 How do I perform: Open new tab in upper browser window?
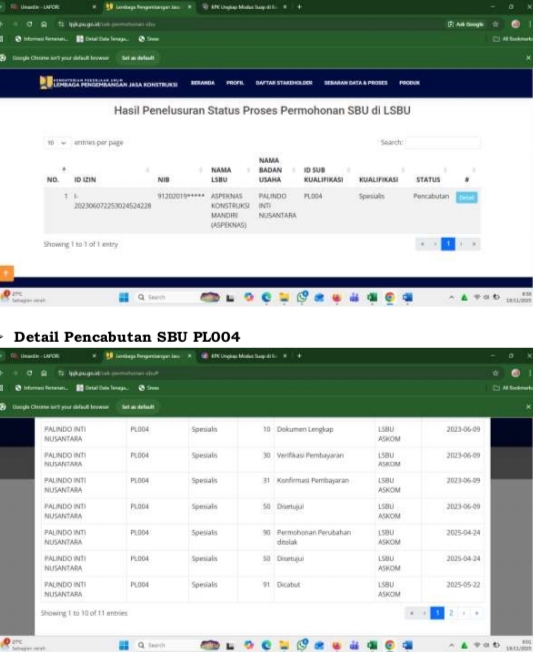[299, 7]
